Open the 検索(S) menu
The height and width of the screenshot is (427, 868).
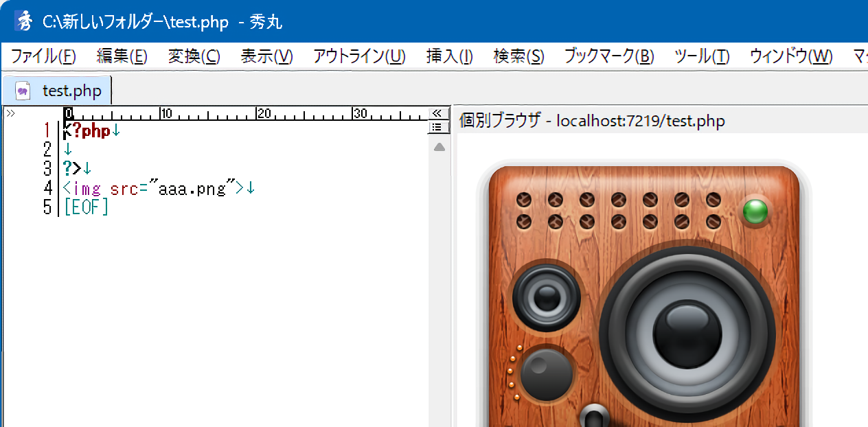(518, 56)
